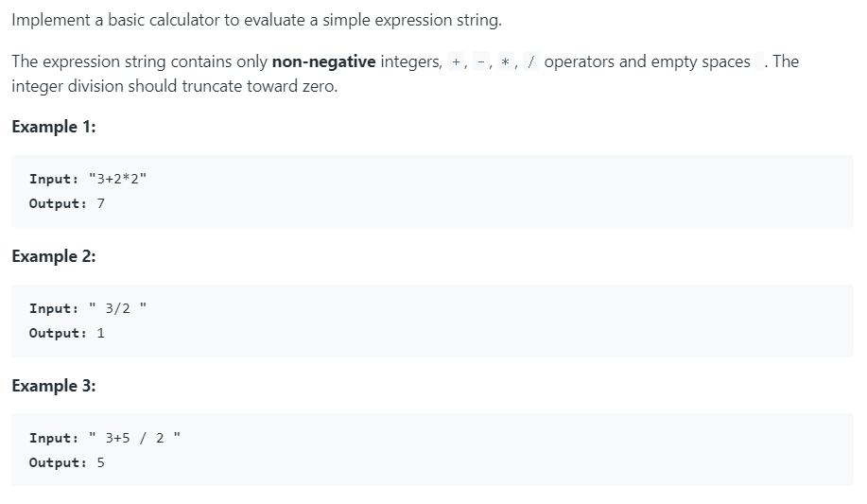Click the slash operator inline code
Screen dimensions: 867x504
click(532, 62)
